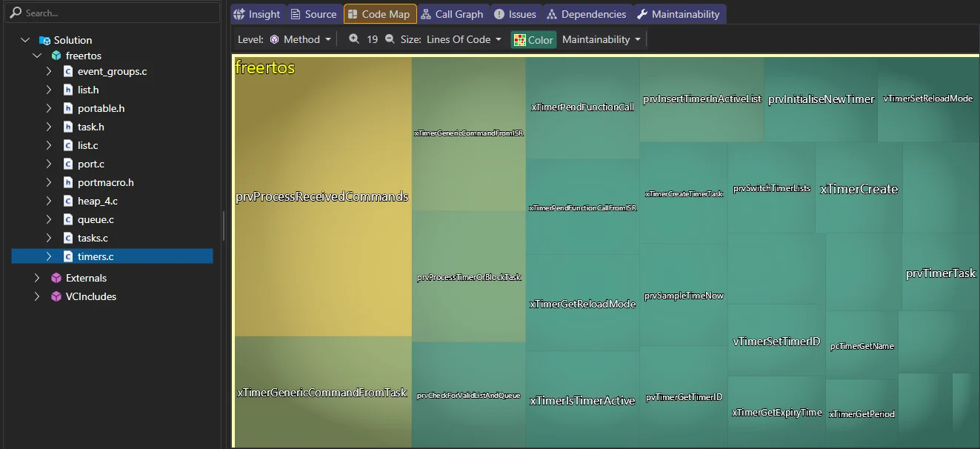Screen dimensions: 980x449
Task: Switch to the Insight tab
Action: pos(257,14)
